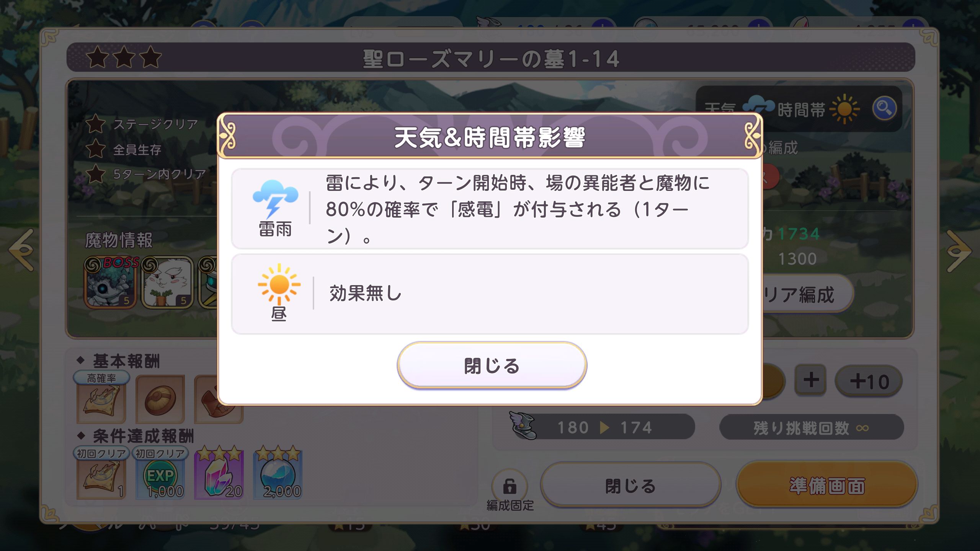980x551 pixels.
Task: Add ten attempts with +10 button
Action: coord(869,381)
